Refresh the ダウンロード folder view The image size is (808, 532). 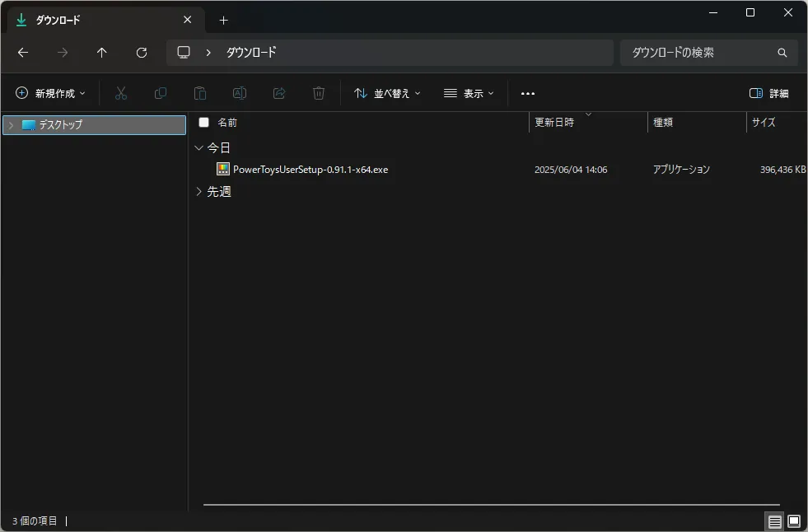[x=142, y=53]
